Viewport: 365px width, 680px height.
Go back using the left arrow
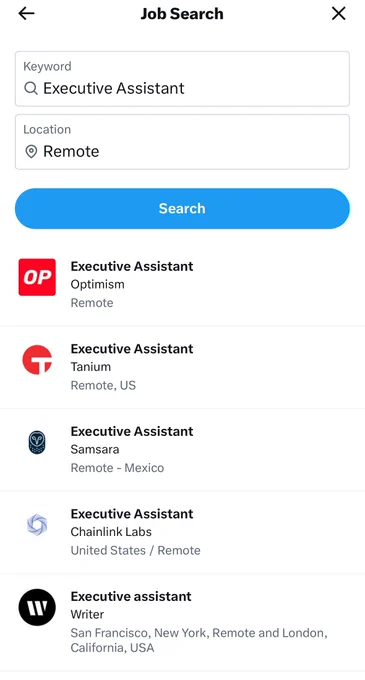pyautogui.click(x=26, y=13)
